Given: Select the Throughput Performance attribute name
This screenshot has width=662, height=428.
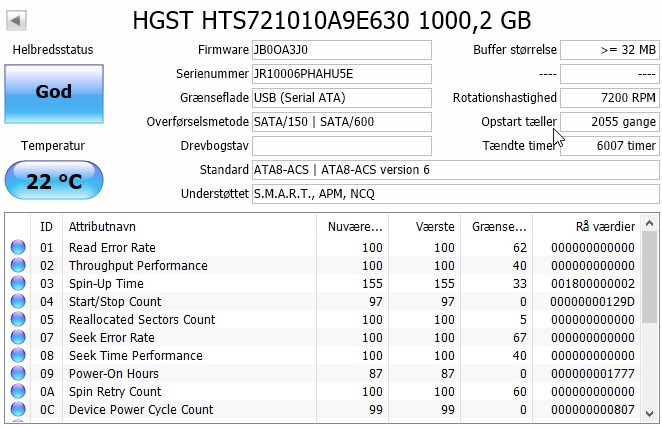Looking at the screenshot, I should coord(138,265).
